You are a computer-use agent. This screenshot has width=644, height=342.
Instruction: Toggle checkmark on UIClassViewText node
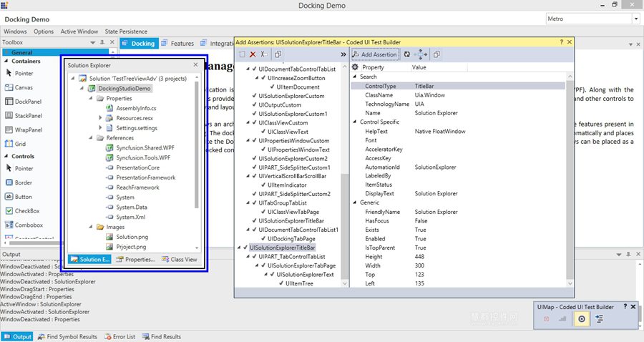click(263, 132)
